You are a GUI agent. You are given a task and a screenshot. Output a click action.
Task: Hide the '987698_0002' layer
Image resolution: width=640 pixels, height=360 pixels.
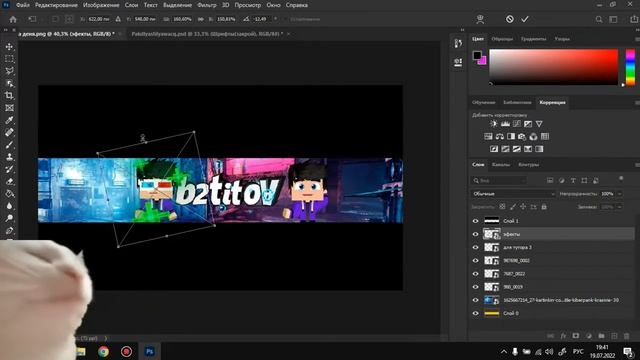point(476,260)
